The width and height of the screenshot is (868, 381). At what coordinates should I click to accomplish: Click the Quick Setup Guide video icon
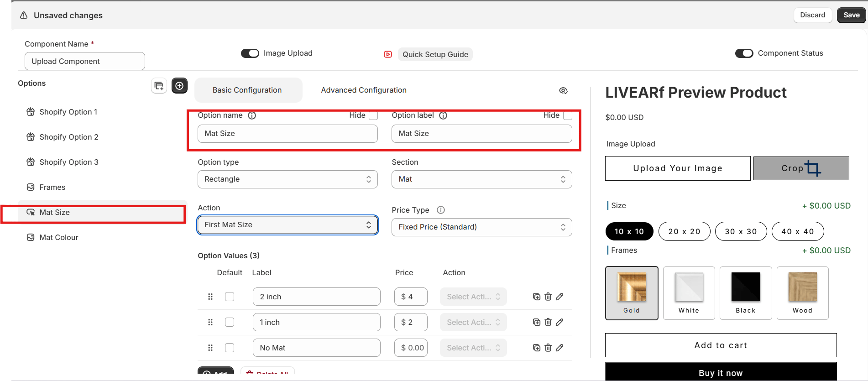coord(388,54)
